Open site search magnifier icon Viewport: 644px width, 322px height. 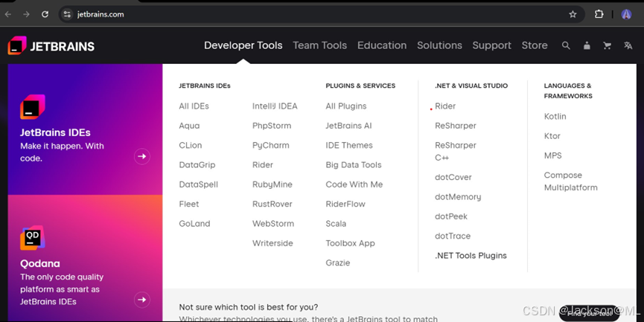(x=566, y=45)
